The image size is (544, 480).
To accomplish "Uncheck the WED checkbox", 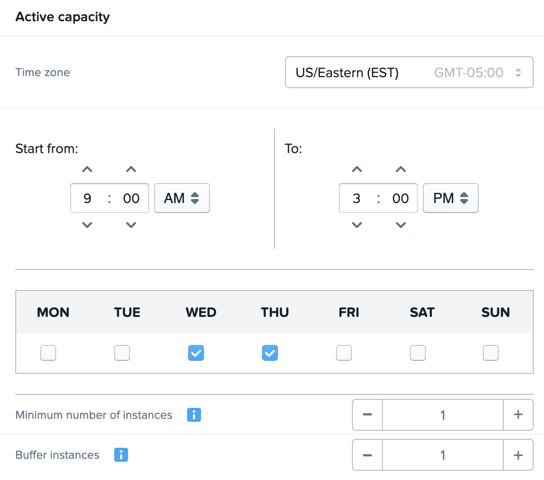I will click(196, 353).
